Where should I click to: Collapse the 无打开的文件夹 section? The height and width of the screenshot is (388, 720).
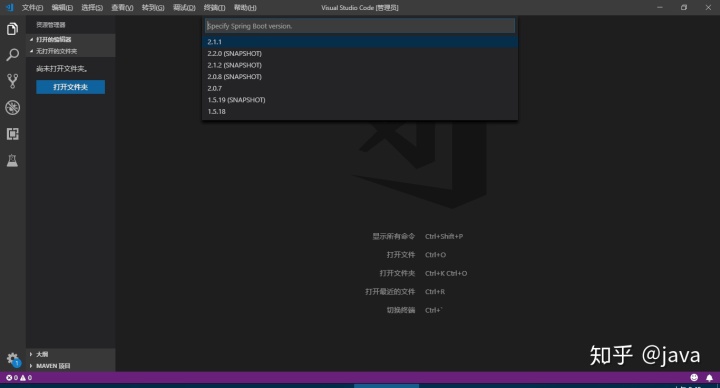71,51
